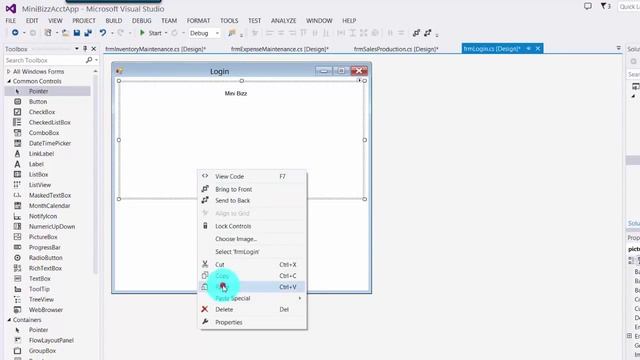Collapse the Containers toolbox group

[9, 320]
